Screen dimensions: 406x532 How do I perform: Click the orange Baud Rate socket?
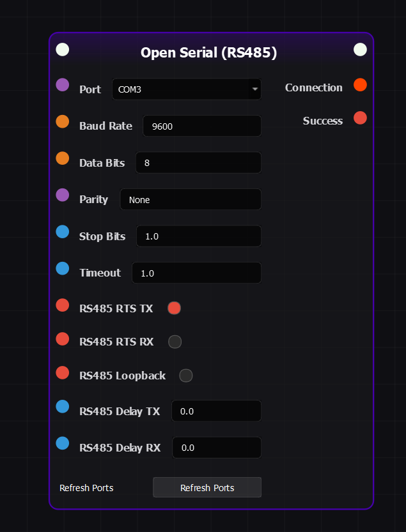coord(63,121)
